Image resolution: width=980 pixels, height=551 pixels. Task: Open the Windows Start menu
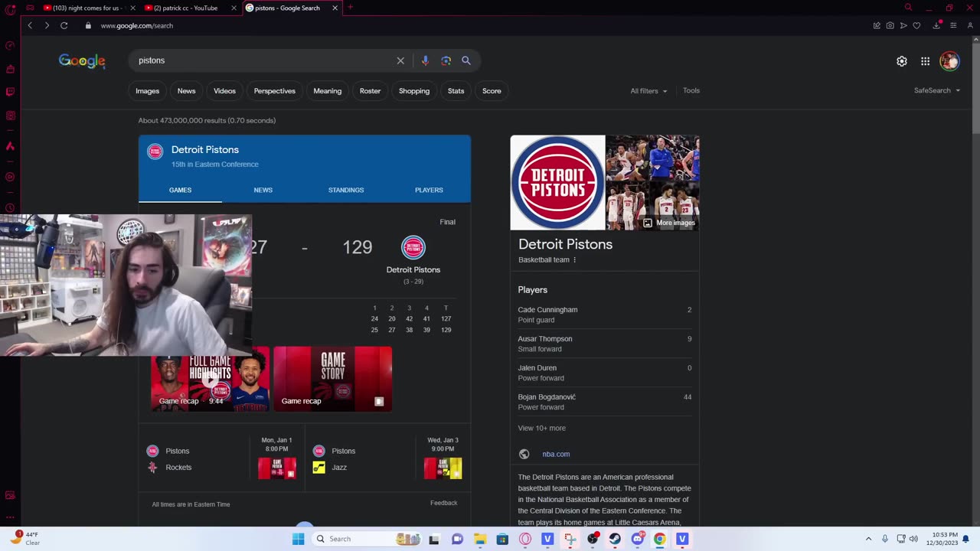click(x=298, y=539)
